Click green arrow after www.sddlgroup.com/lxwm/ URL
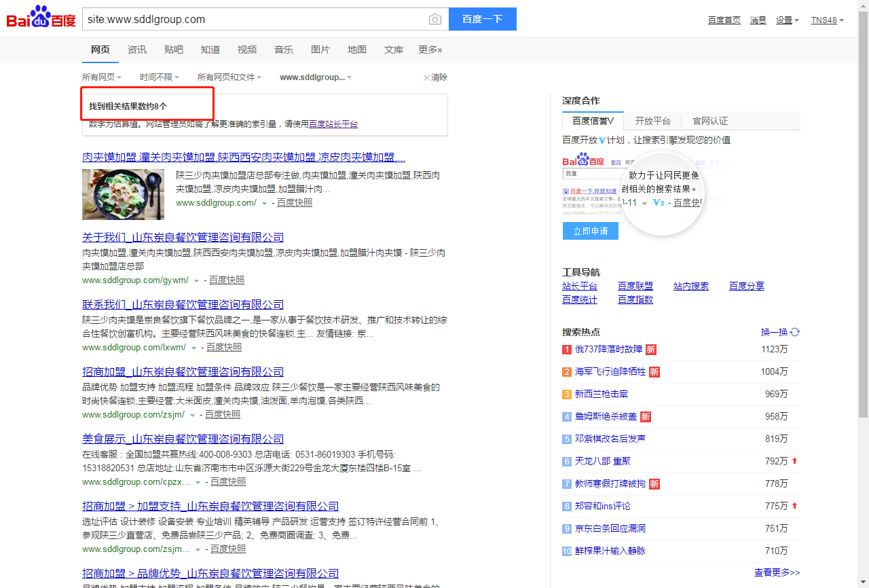Viewport: 869px width, 588px height. (x=193, y=348)
